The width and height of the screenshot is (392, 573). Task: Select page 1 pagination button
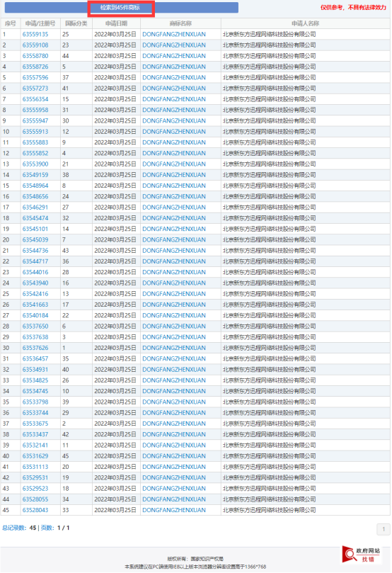(384, 529)
